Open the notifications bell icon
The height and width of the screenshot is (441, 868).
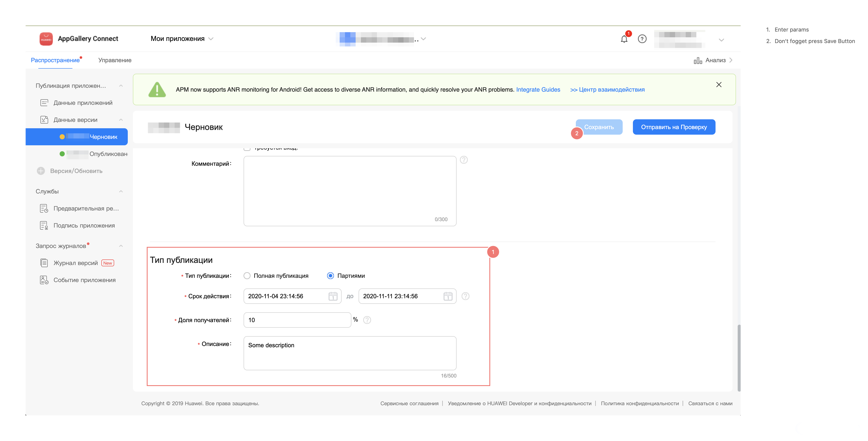click(x=624, y=39)
